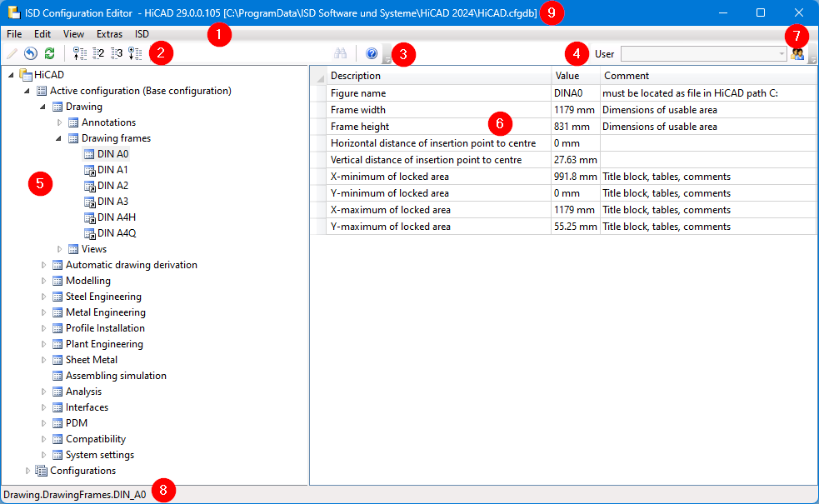
Task: Expand the Profile Installation node
Action: click(43, 328)
